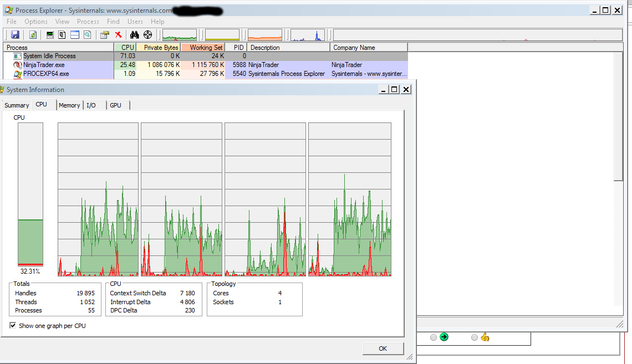Select the radio button beside thumbs-up

point(475,337)
